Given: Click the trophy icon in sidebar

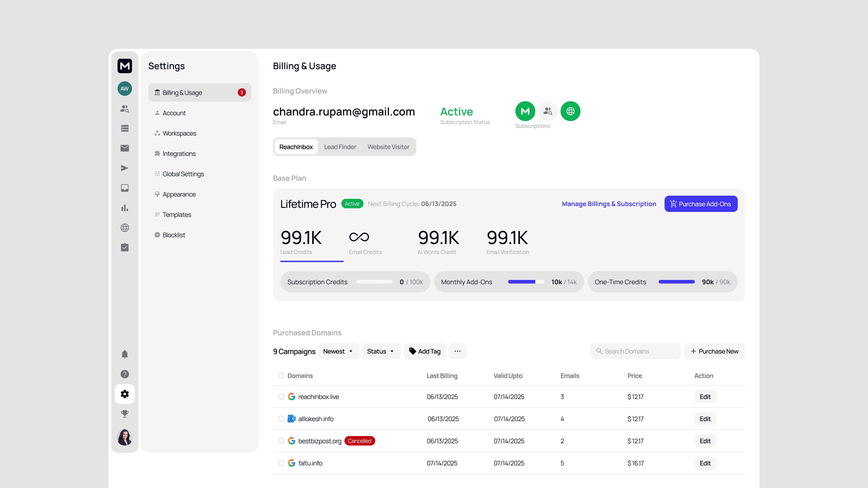Looking at the screenshot, I should [x=125, y=414].
